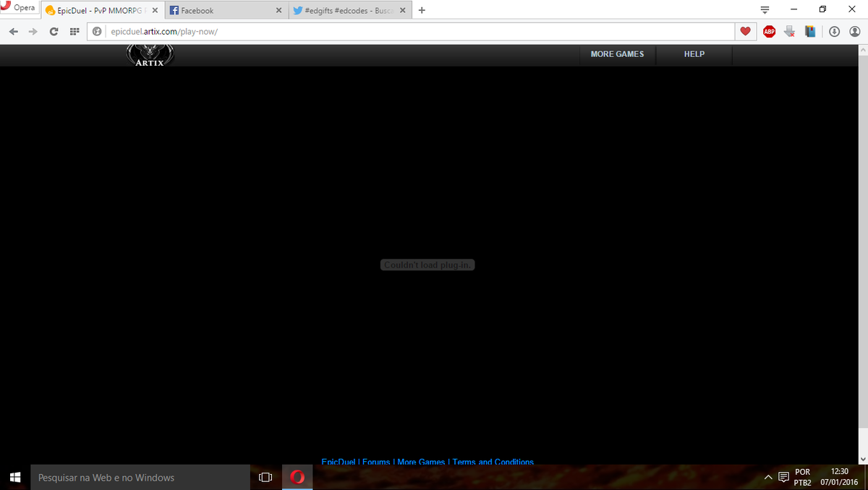The image size is (868, 490).
Task: Open the HELP menu
Action: tap(694, 54)
